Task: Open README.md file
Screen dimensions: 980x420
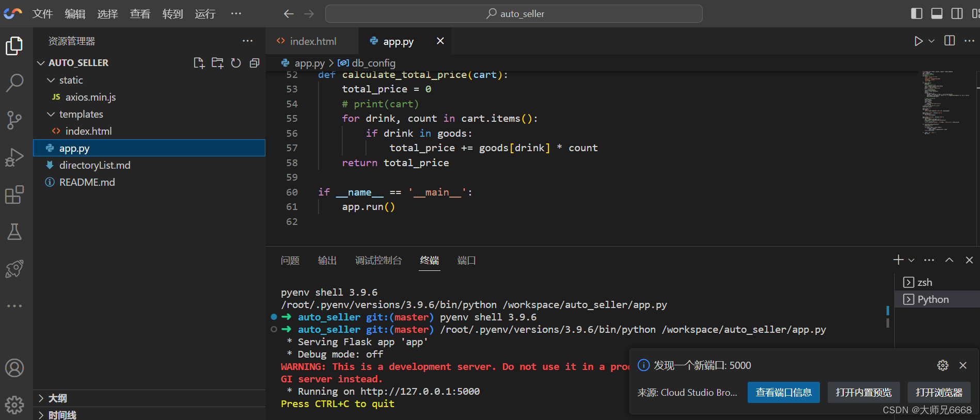Action: 87,182
